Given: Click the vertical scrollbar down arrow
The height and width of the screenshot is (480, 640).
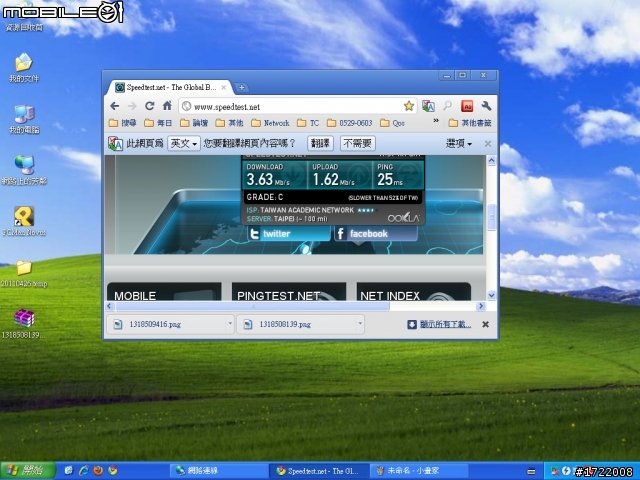Looking at the screenshot, I should tap(491, 295).
